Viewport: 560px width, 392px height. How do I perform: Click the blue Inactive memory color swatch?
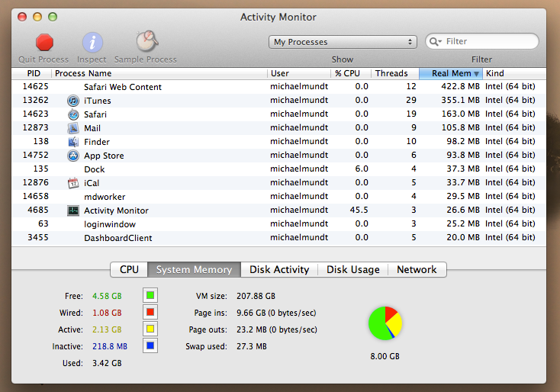(150, 345)
